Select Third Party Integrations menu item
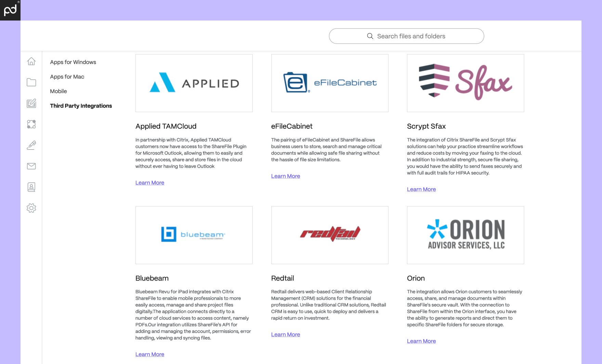 (81, 106)
